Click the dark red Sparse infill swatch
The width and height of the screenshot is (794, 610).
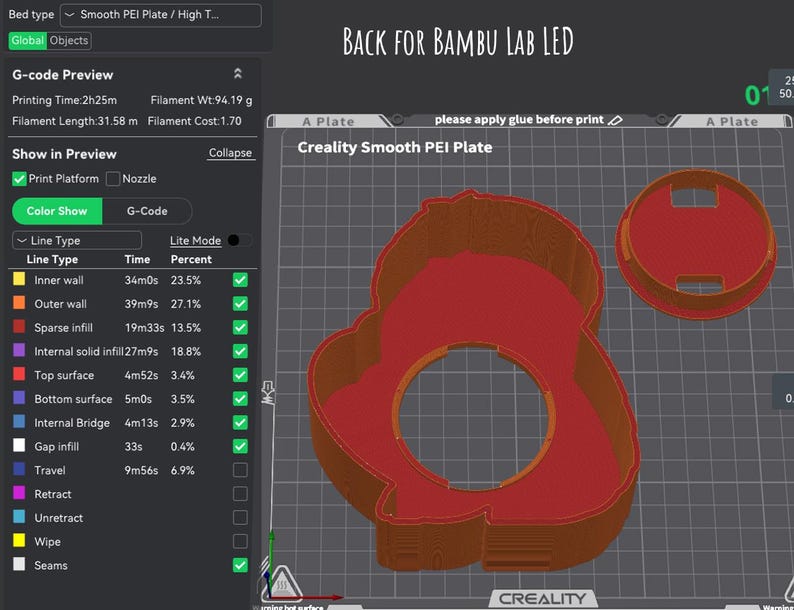click(x=19, y=327)
